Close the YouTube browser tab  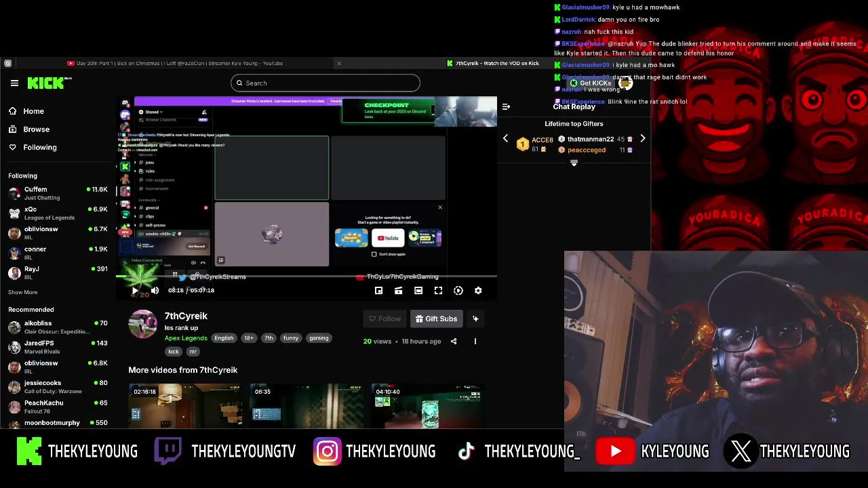[x=339, y=63]
